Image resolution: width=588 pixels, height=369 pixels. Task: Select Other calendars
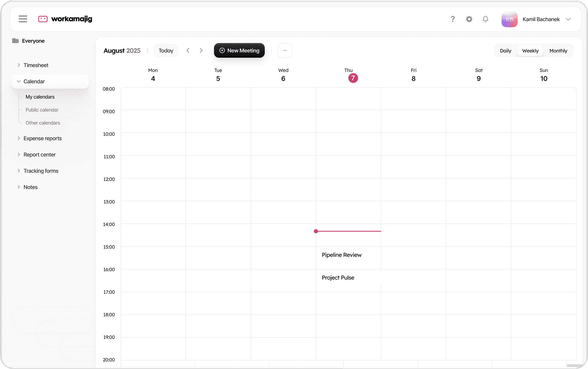(x=43, y=123)
